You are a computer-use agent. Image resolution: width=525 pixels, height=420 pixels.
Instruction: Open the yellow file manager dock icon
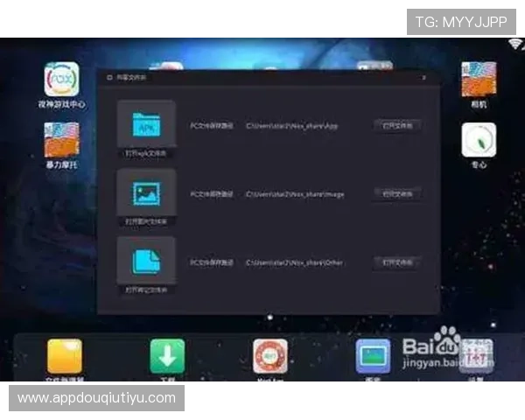[x=64, y=356]
